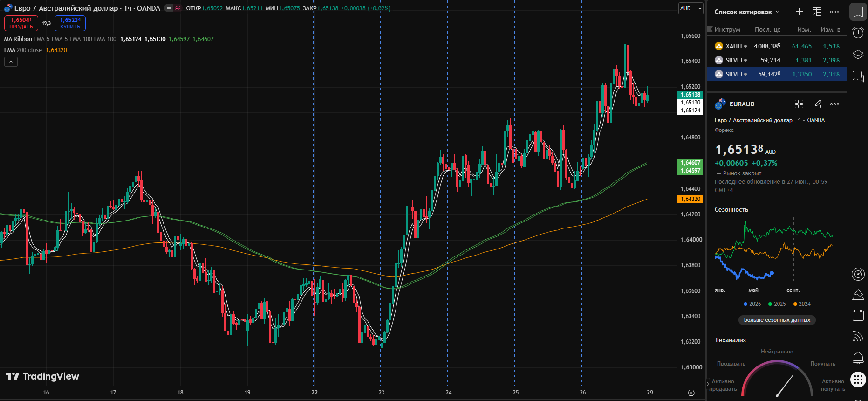The image size is (868, 401).
Task: Click the 1,65600 level on price scale
Action: [690, 36]
